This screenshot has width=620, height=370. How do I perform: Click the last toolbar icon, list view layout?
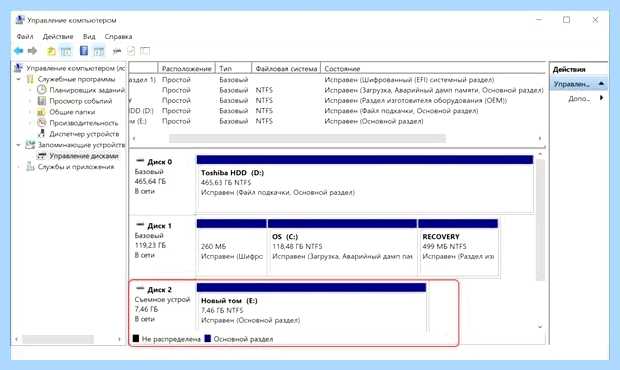pyautogui.click(x=145, y=51)
